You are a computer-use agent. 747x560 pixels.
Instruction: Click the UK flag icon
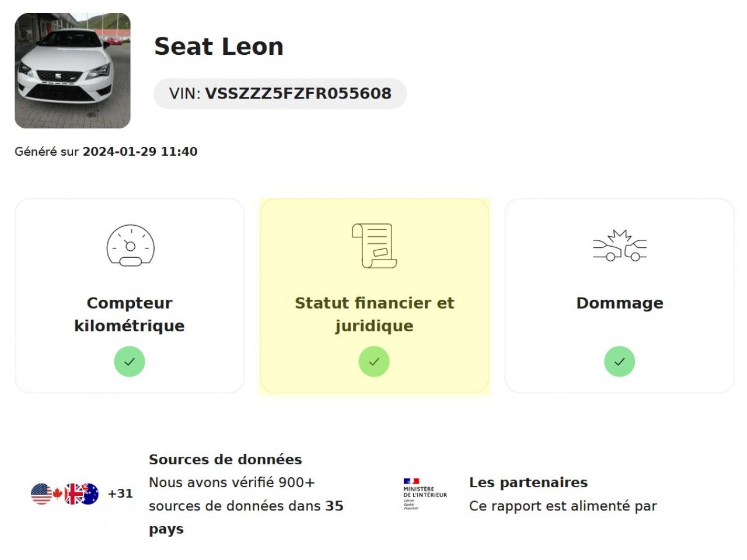(74, 494)
